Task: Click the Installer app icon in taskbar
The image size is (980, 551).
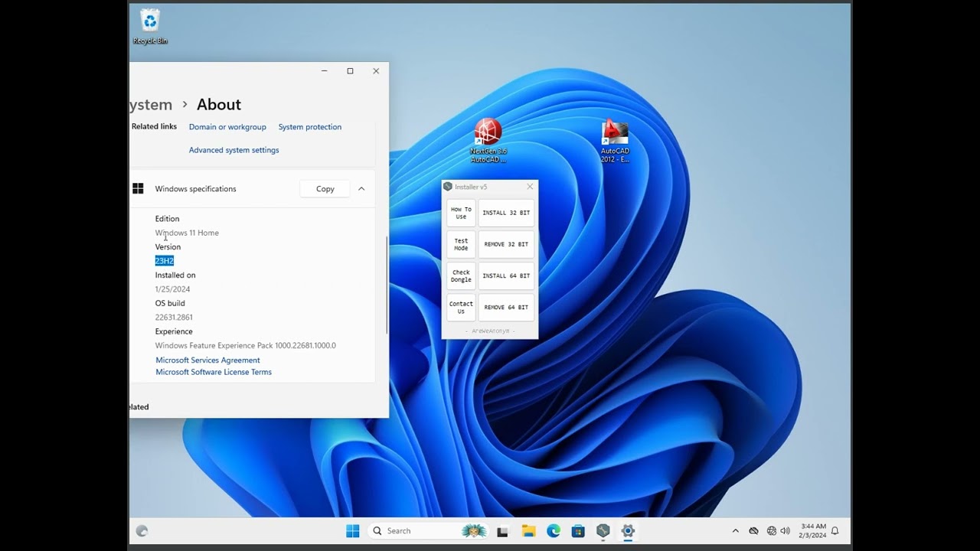Action: pos(603,530)
